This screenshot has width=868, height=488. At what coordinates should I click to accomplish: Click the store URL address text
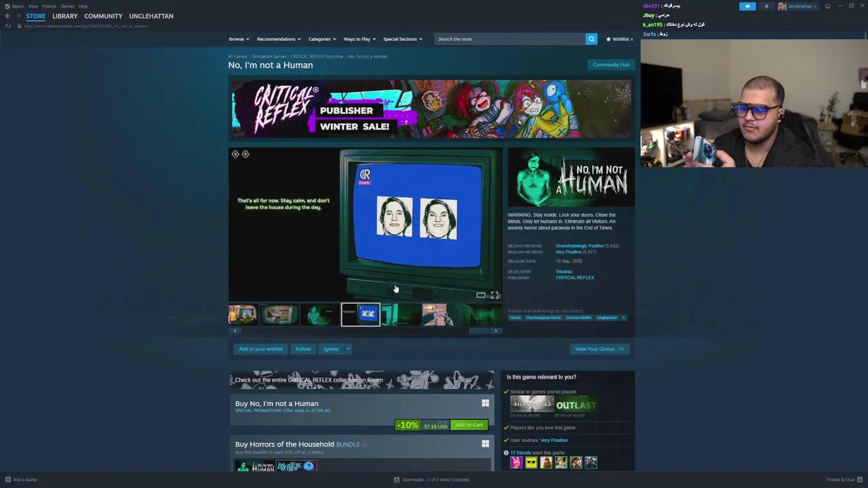pyautogui.click(x=86, y=26)
